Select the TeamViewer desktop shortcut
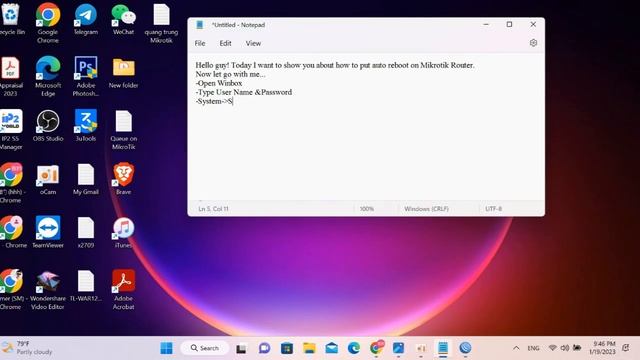This screenshot has width=640, height=360. (48, 232)
